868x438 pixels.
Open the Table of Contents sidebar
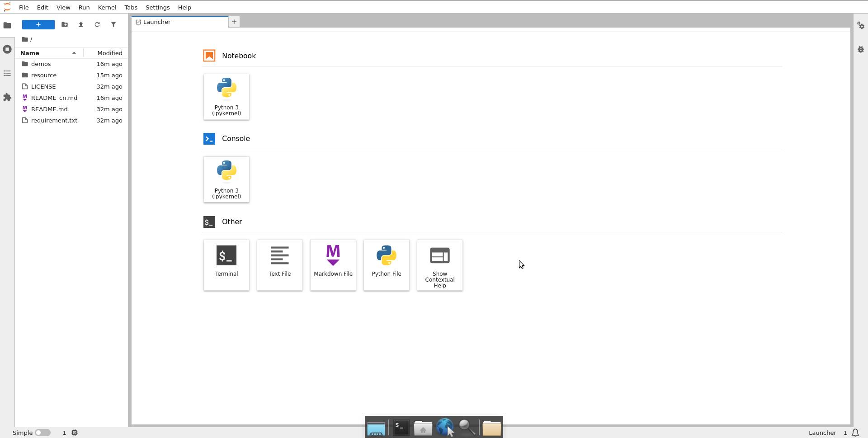coord(7,73)
